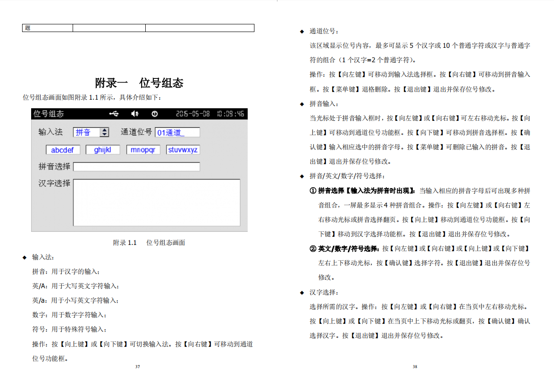
Task: Click the 附录一 位号组态 page heading
Action: 139,83
